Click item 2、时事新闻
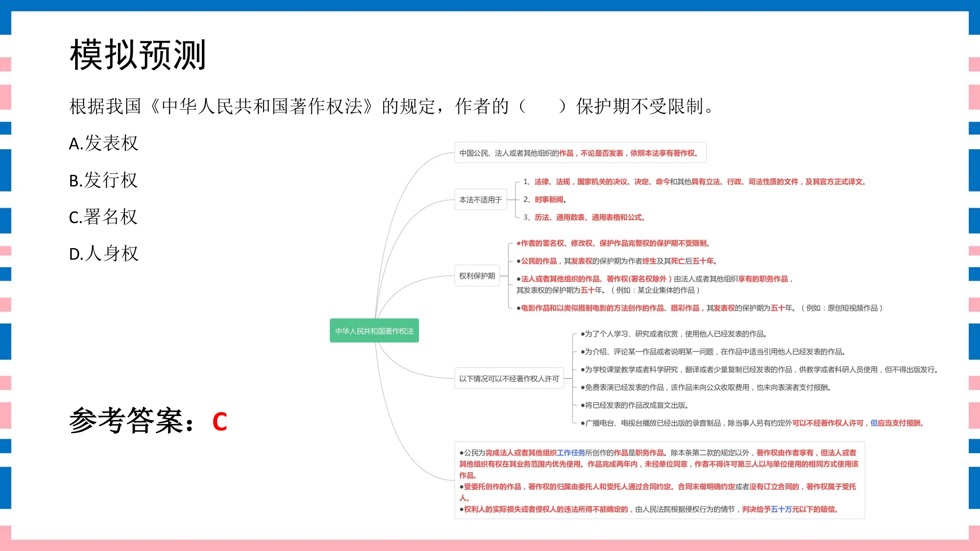Screen dimensions: 980x551 tap(545, 199)
